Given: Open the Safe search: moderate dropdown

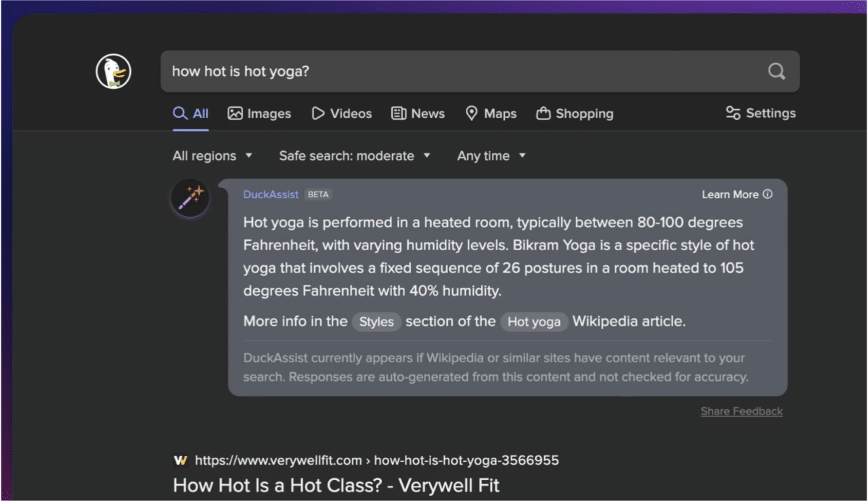Looking at the screenshot, I should tap(354, 155).
